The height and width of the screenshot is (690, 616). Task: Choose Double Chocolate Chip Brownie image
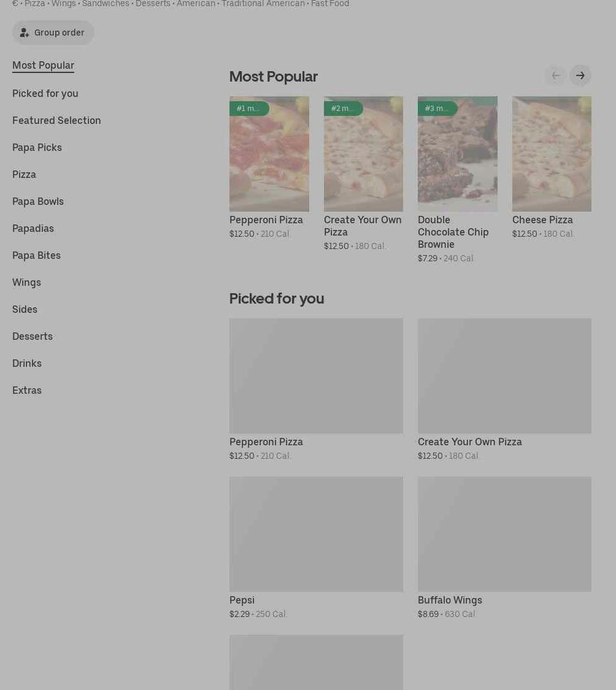coord(457,154)
